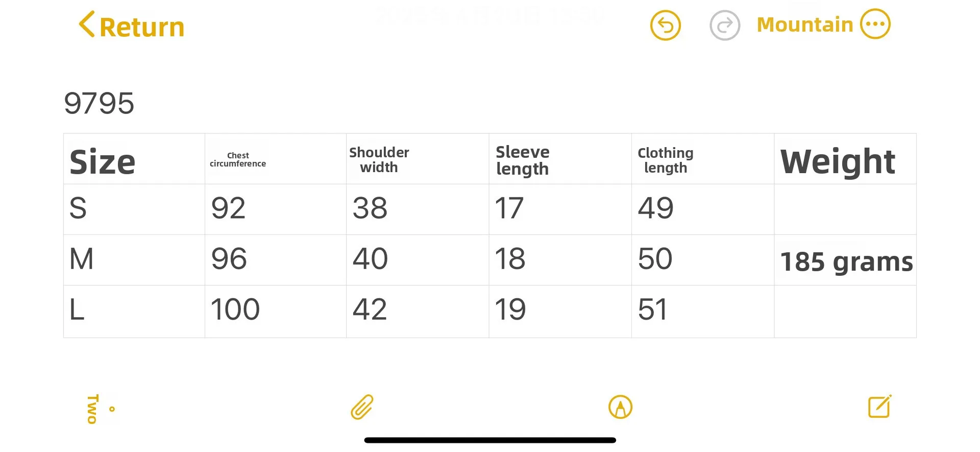The height and width of the screenshot is (452, 980).
Task: Open the paperclip attachment icon
Action: coord(362,407)
